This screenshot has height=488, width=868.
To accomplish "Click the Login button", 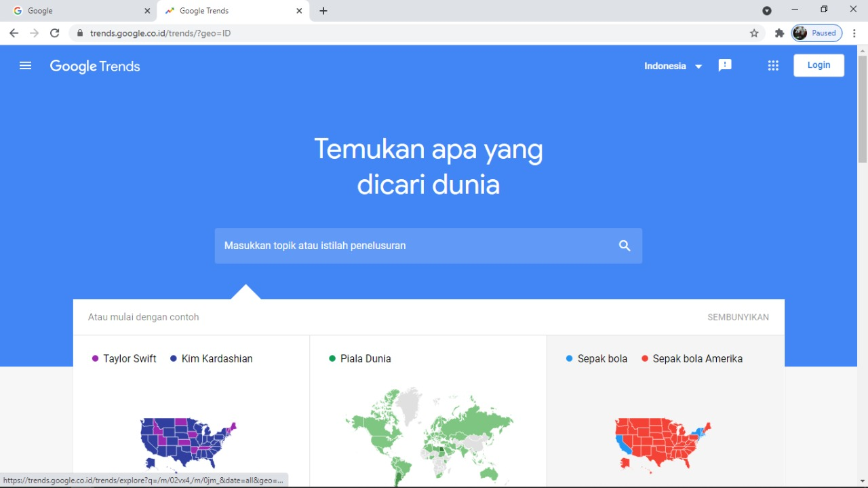I will 818,65.
